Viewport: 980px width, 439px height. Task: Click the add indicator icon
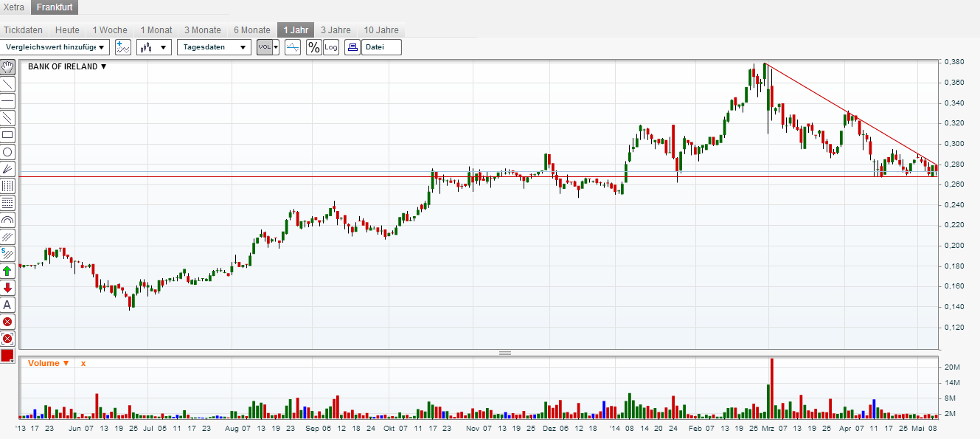pos(123,47)
